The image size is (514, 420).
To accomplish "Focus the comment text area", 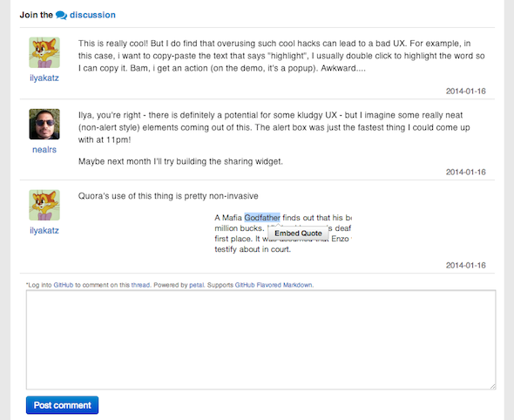I will [x=261, y=340].
